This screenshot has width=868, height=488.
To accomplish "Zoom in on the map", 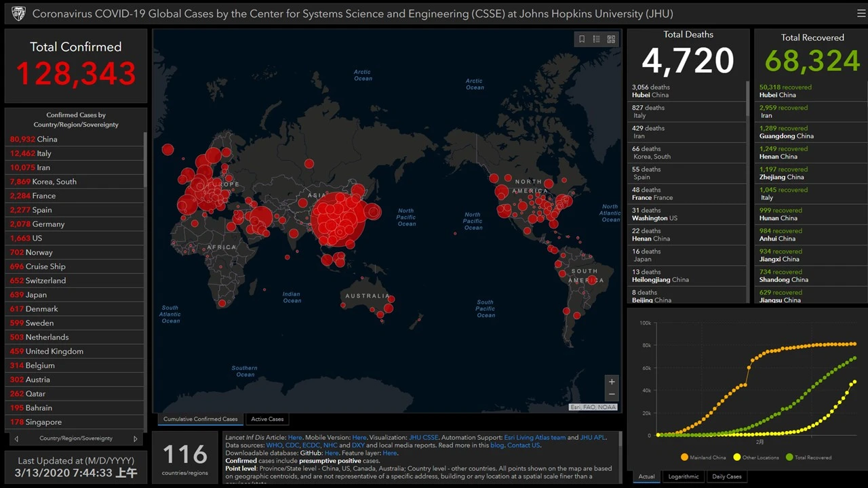I will (x=612, y=382).
